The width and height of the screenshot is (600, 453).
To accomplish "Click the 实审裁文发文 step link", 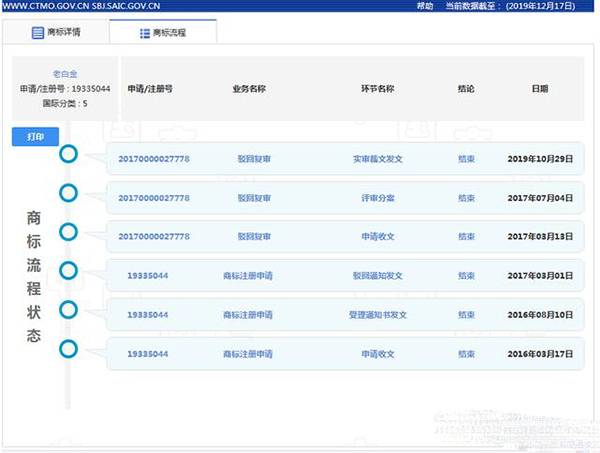I will [x=375, y=159].
